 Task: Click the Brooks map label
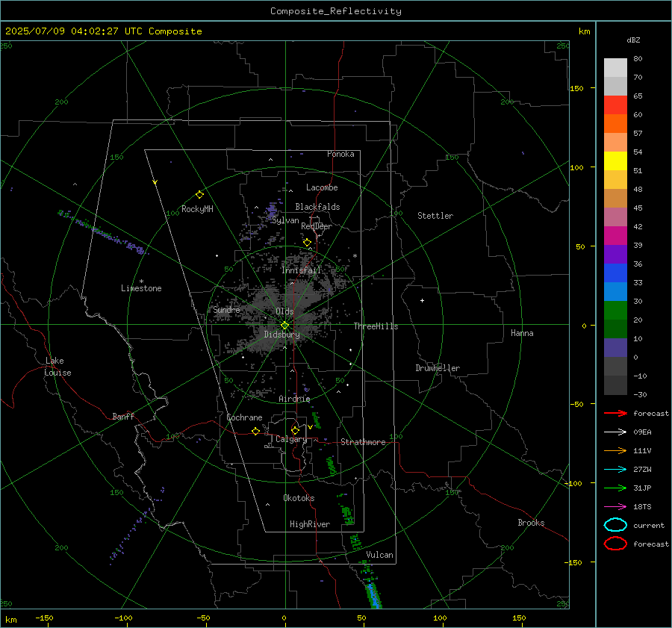click(531, 523)
